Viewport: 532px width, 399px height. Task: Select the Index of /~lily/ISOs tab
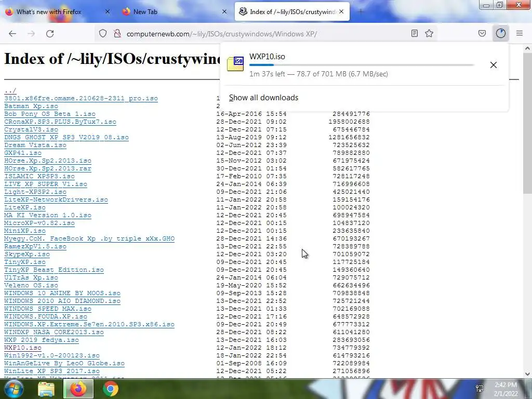click(293, 12)
